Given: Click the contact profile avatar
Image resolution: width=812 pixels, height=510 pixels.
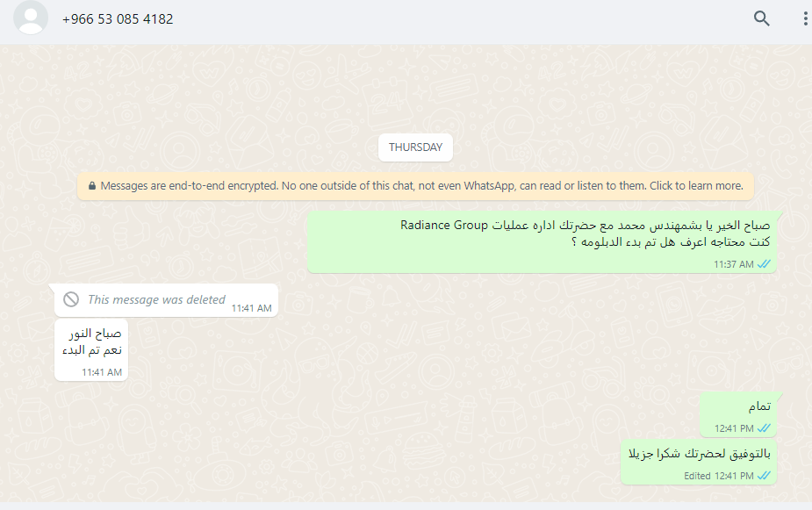Looking at the screenshot, I should point(31,17).
